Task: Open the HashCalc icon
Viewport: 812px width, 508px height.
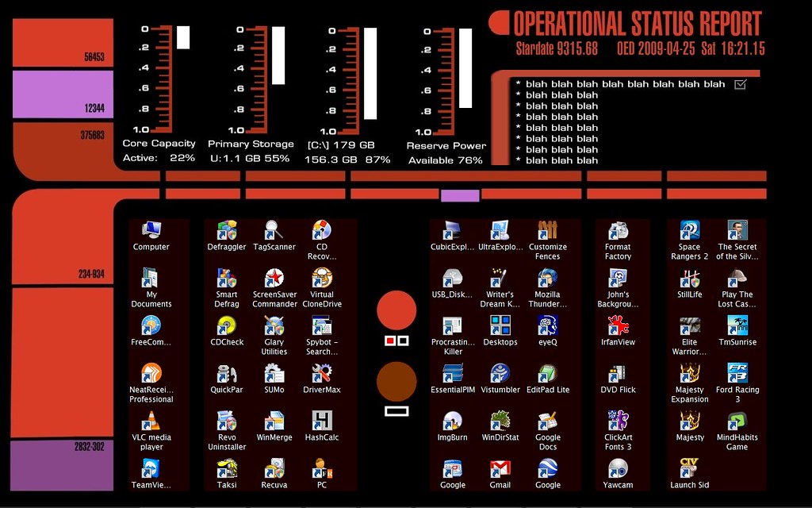Action: [322, 421]
